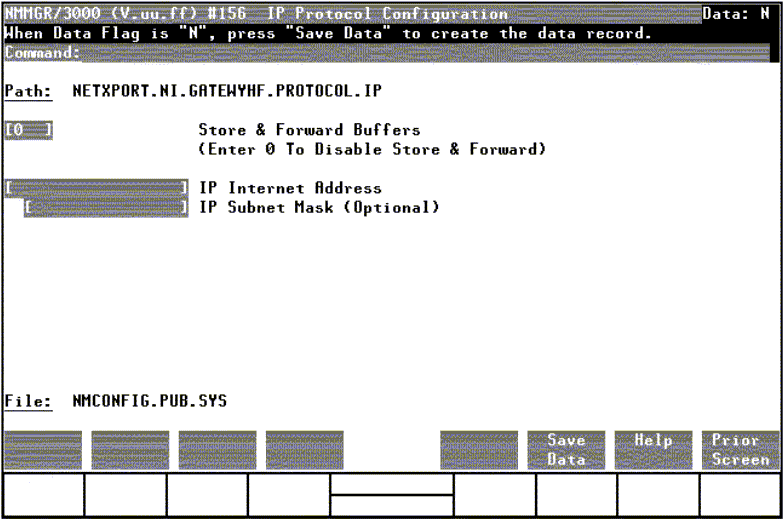Click the Data: N flag indicator
The width and height of the screenshot is (783, 520).
[x=736, y=14]
